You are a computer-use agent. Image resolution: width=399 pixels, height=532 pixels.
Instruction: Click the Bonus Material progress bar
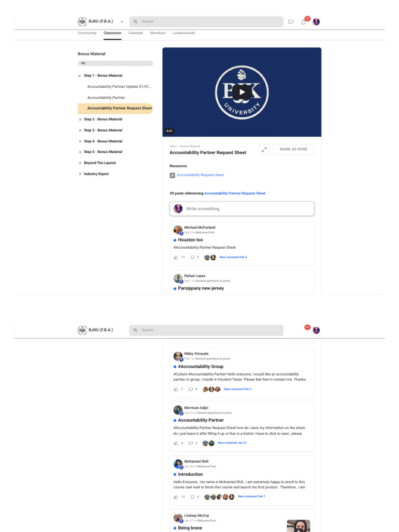coord(115,63)
